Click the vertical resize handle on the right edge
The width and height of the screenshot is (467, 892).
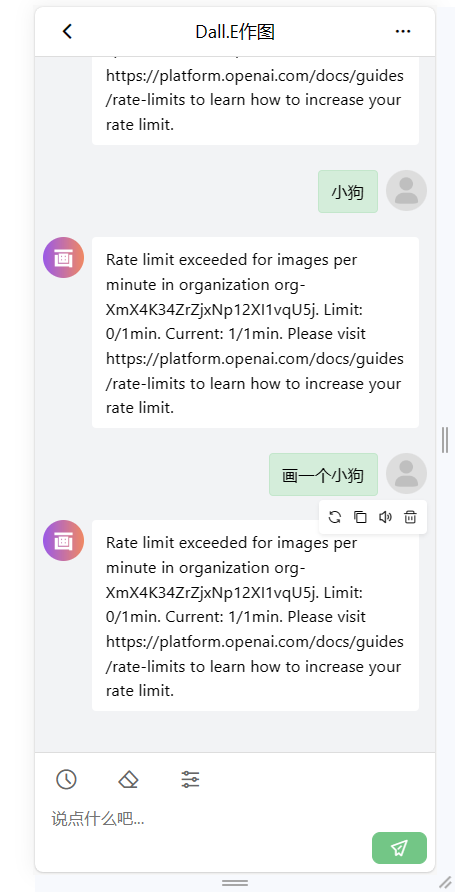pyautogui.click(x=445, y=440)
